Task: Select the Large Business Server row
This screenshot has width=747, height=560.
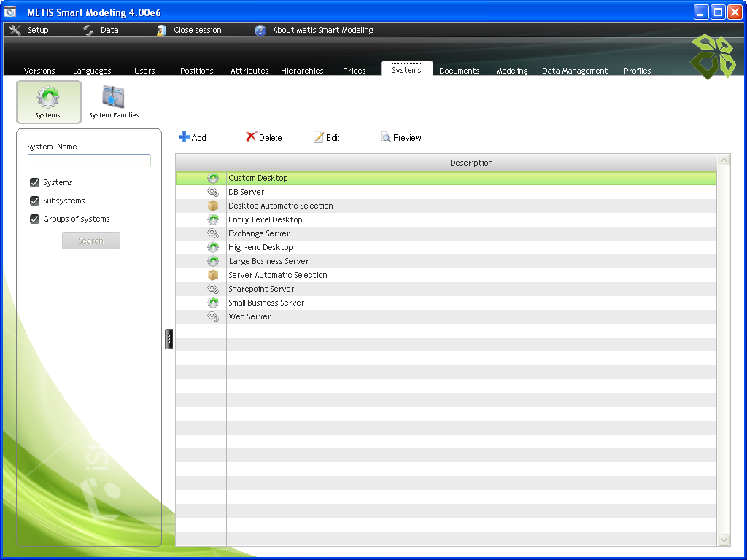Action: [446, 261]
